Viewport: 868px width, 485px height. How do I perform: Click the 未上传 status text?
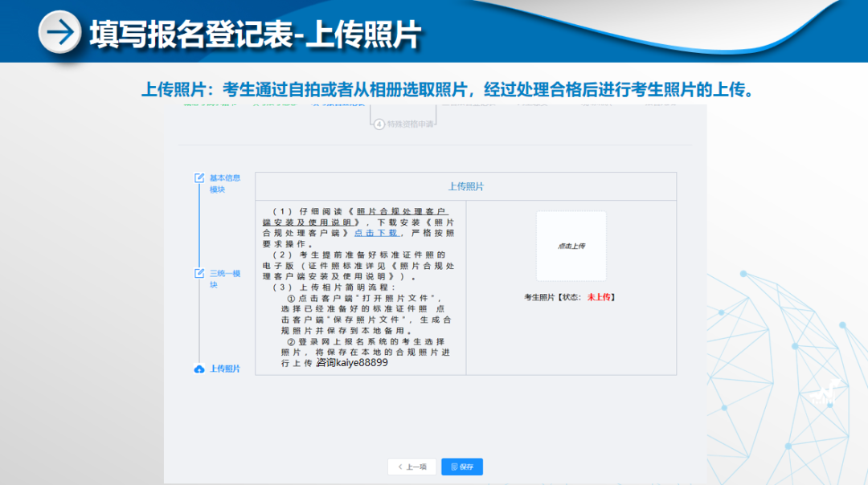(x=599, y=297)
